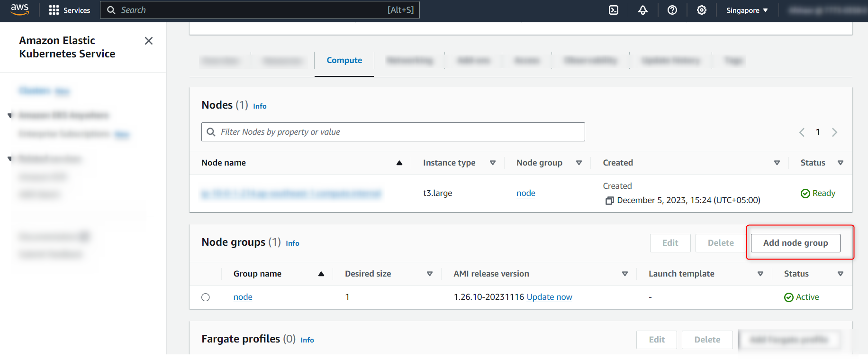868x361 pixels.
Task: Copy the node Created date icon
Action: [609, 201]
